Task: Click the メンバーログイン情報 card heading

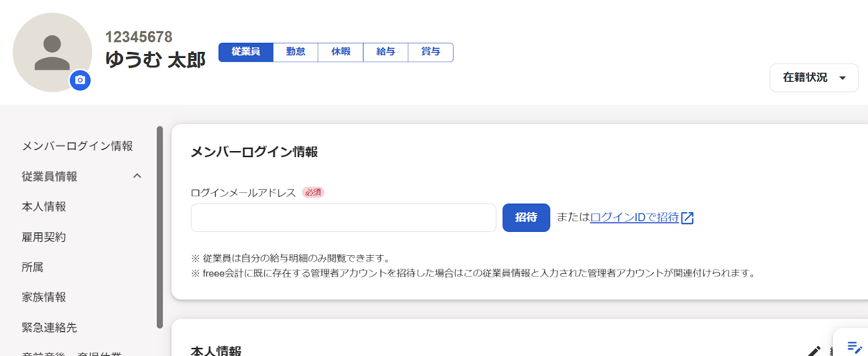Action: [254, 152]
